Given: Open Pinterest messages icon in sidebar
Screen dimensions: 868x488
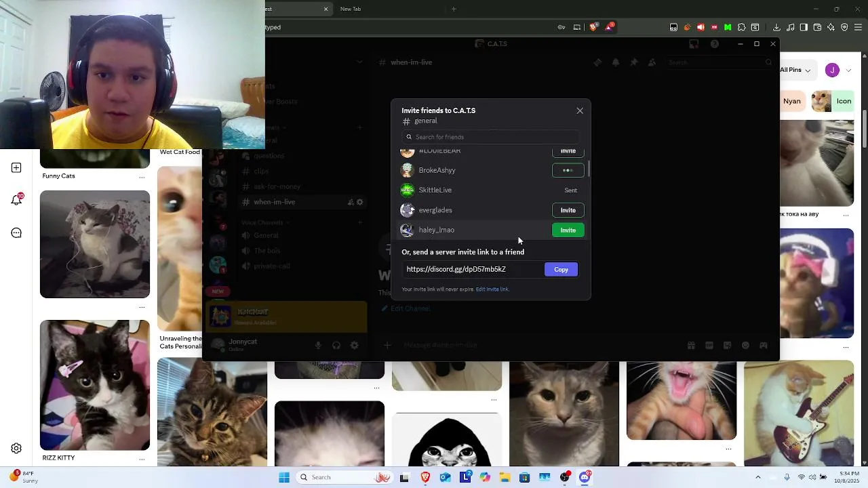Looking at the screenshot, I should (x=16, y=233).
